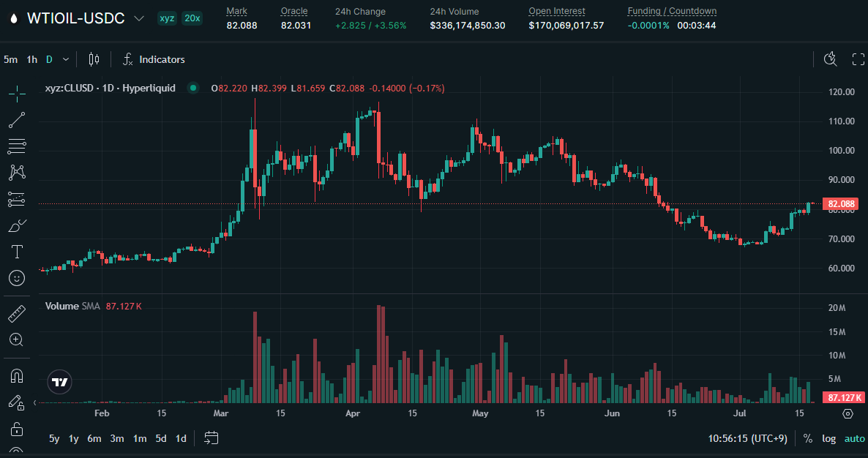
Task: Click the Apr label on time axis
Action: point(352,413)
